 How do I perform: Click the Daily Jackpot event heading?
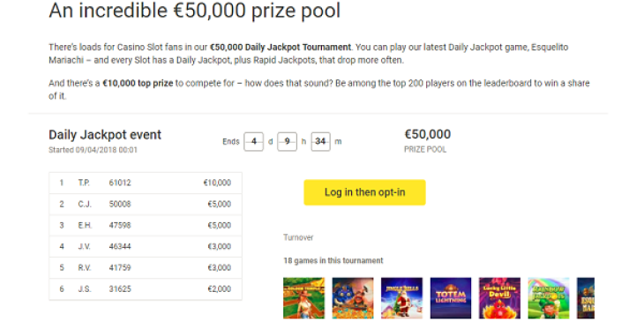pos(105,135)
